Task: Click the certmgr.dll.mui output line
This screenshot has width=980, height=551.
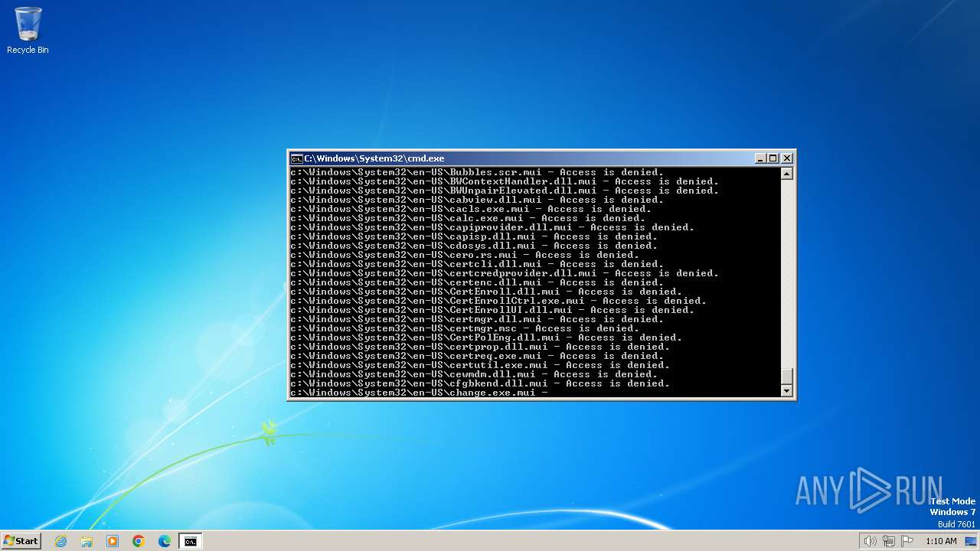Action: point(477,319)
